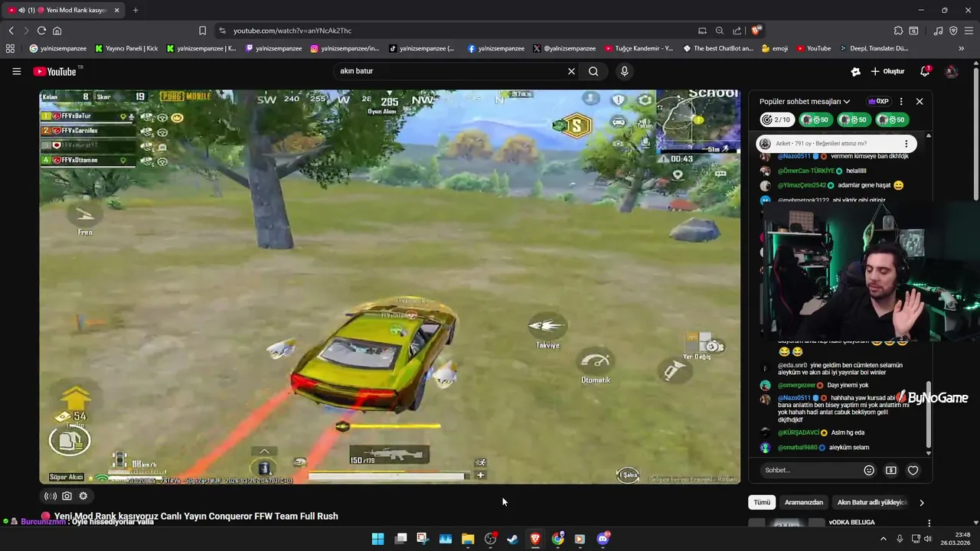Switch to the 'Yeni Mod Rank' browser tab
This screenshot has width=980, height=551.
coord(65,10)
